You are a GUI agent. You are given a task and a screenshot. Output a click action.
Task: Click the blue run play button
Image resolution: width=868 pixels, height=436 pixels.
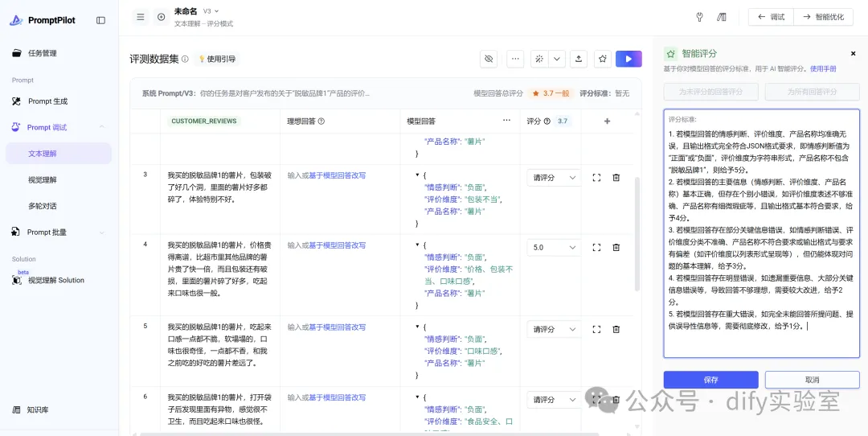628,59
